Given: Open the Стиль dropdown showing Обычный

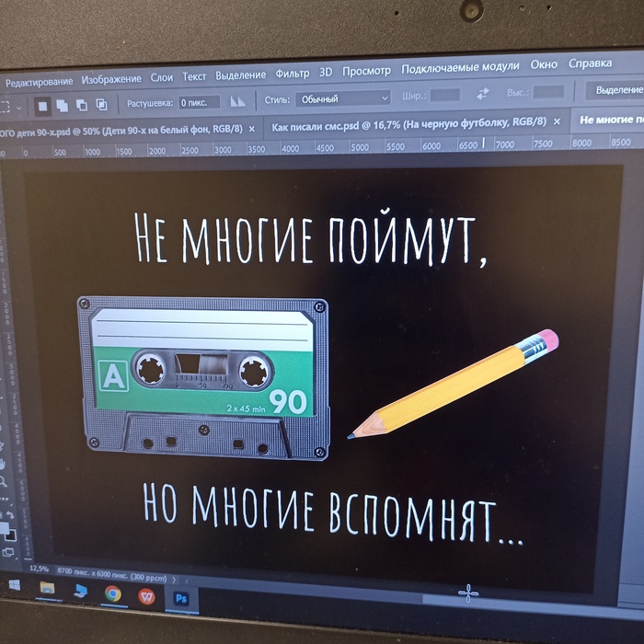Looking at the screenshot, I should click(343, 98).
